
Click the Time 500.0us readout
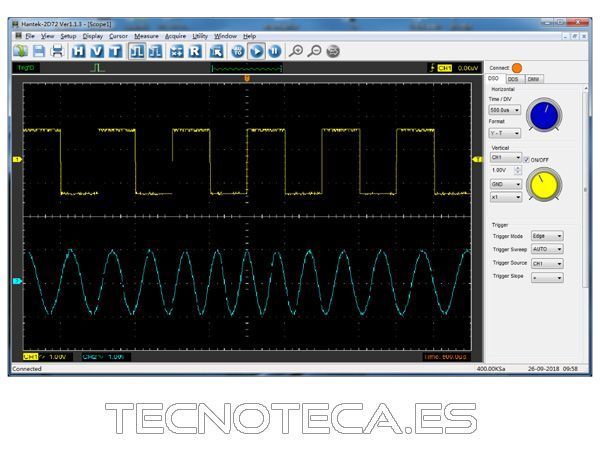pos(445,357)
